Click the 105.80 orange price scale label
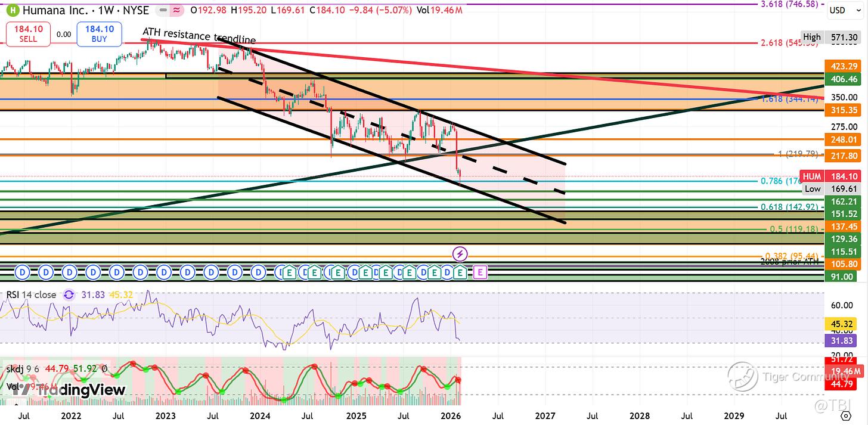The width and height of the screenshot is (868, 425). (843, 264)
